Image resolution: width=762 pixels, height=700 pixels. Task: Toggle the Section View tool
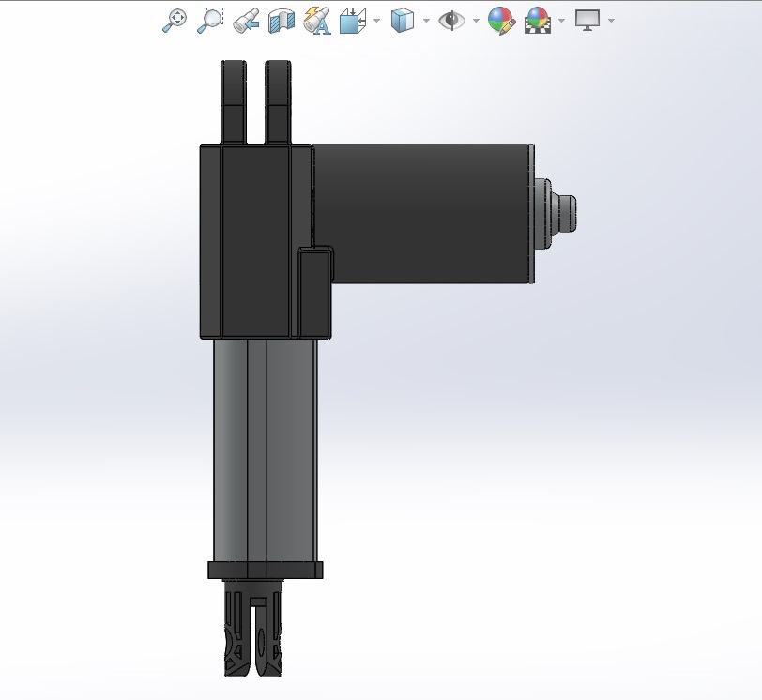(x=282, y=21)
